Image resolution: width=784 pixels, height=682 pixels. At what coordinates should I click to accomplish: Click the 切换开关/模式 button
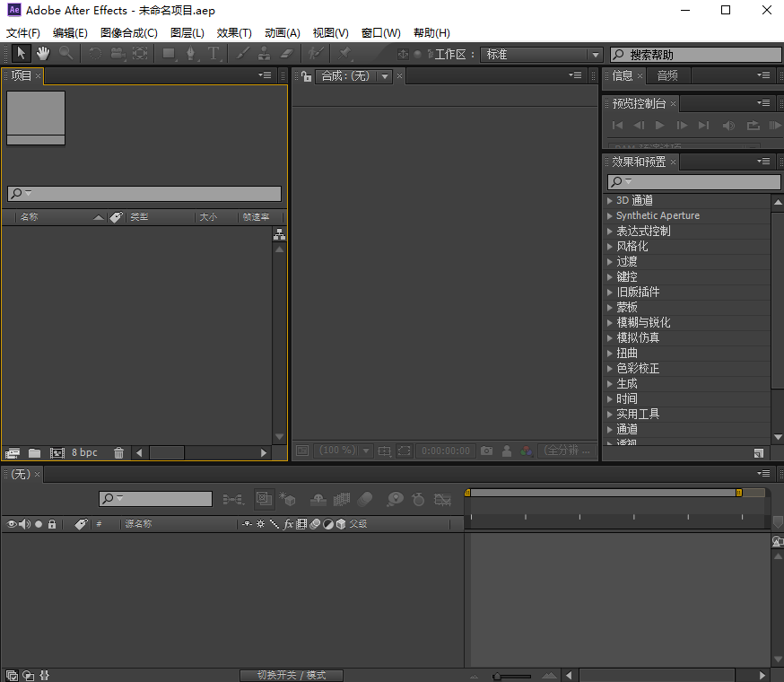[x=292, y=675]
